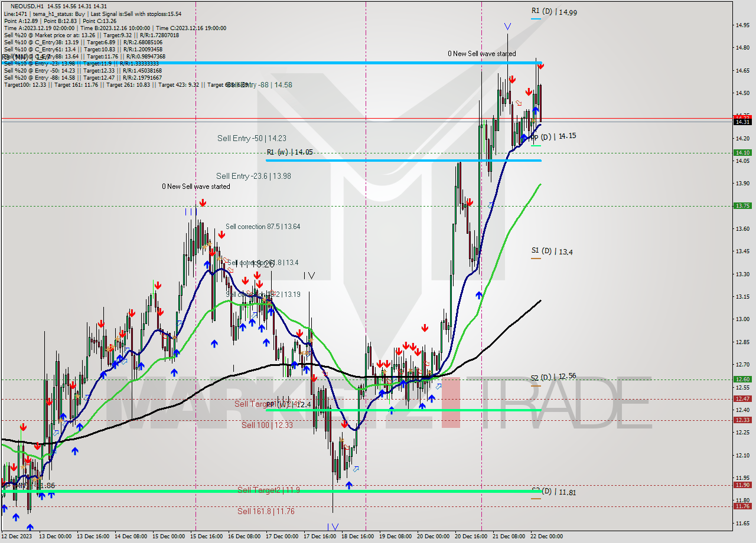Click the 22 Dec 00:00 time label
Viewport: 756px width, 543px height.
[546, 537]
